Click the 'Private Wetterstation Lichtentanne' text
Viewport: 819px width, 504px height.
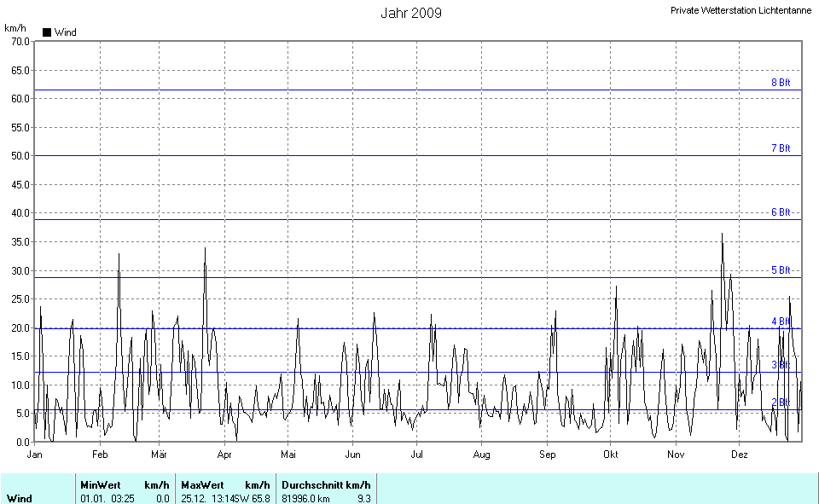click(741, 10)
